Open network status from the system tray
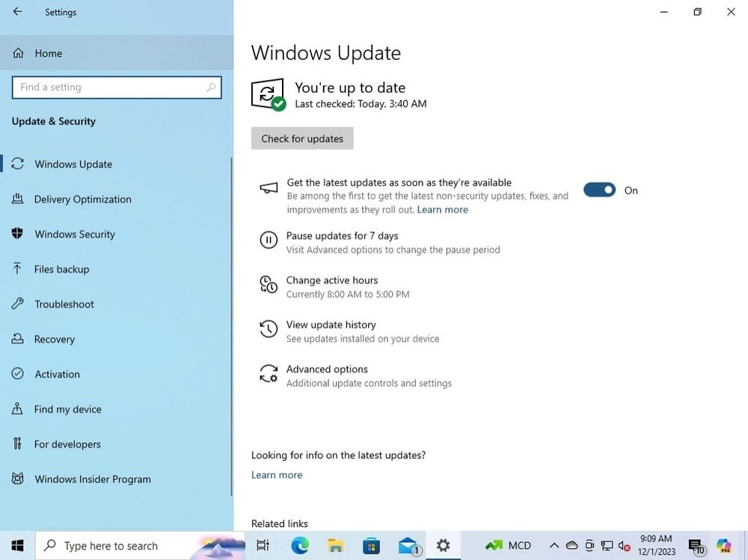Image resolution: width=748 pixels, height=560 pixels. pyautogui.click(x=607, y=545)
